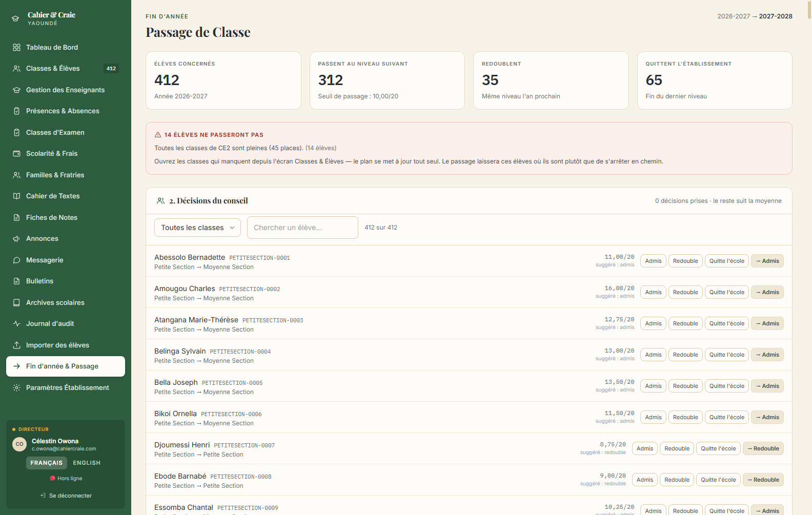Set Abessolo Bernadette decision to Redouble
Viewport: 812px width, 515px height.
(685, 261)
